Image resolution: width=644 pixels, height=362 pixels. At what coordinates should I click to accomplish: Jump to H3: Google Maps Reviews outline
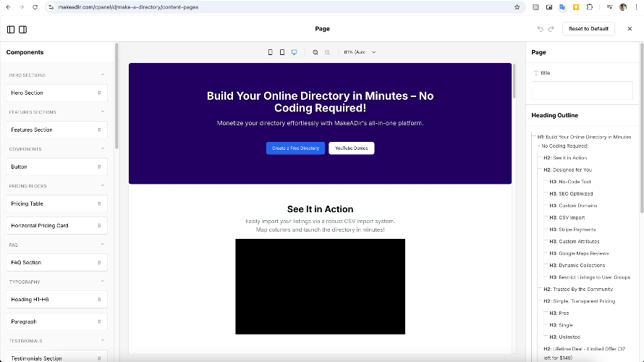pyautogui.click(x=579, y=253)
